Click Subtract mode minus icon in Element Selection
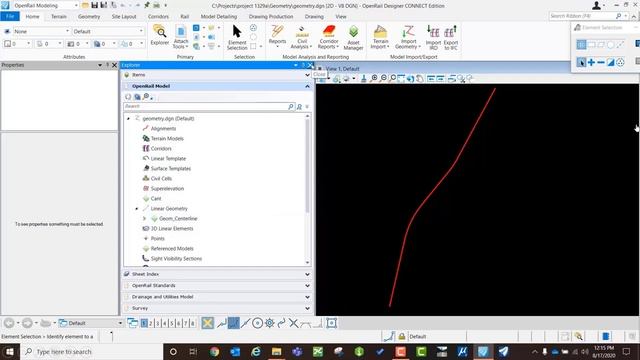Screen dimensions: 640x360 click(601, 62)
